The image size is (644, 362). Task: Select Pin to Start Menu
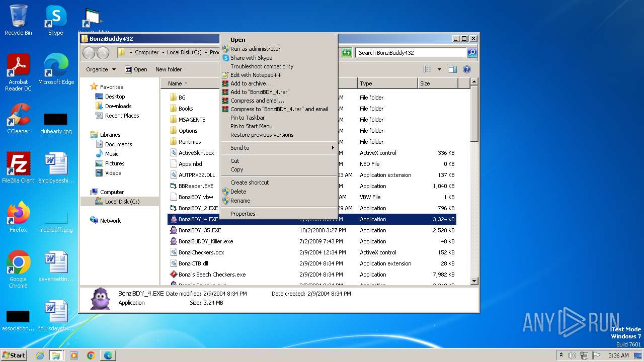coord(279,126)
